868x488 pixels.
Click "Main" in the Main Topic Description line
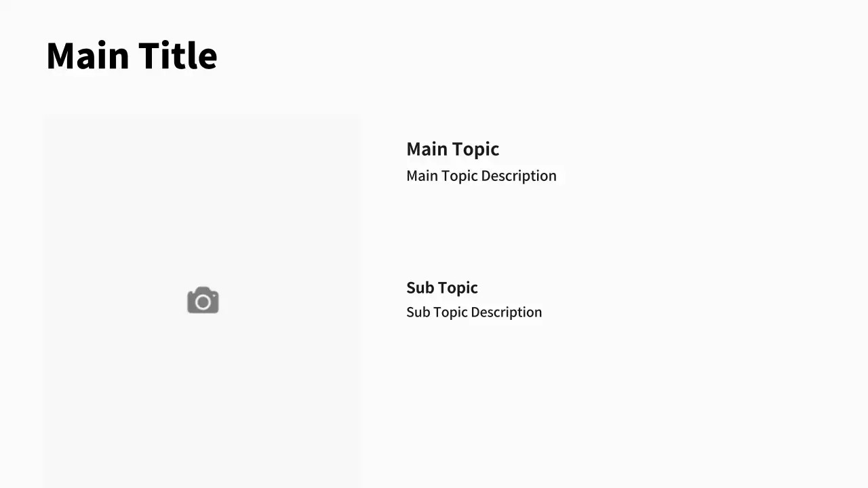422,176
